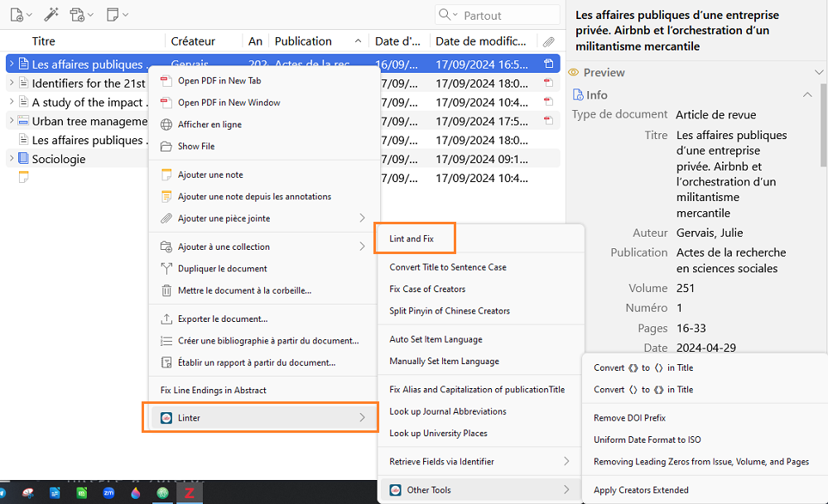828x504 pixels.
Task: Choose Apply Creators Extended
Action: [x=641, y=490]
